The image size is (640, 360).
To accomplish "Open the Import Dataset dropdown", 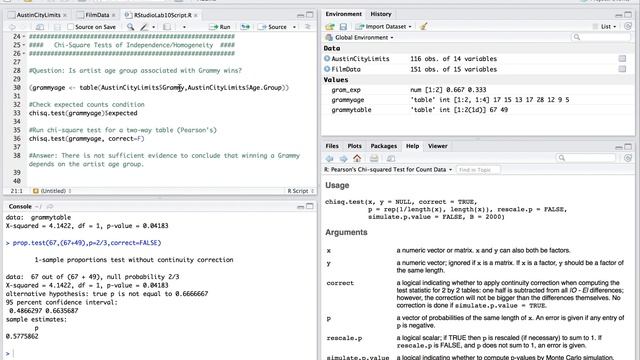I will tap(384, 27).
